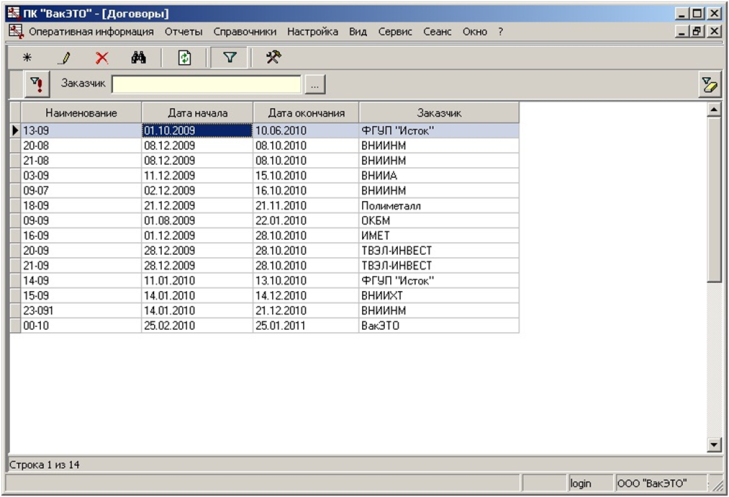Click the ООО "ВакЭТО" status bar entry
This screenshot has width=729, height=497.
point(661,484)
